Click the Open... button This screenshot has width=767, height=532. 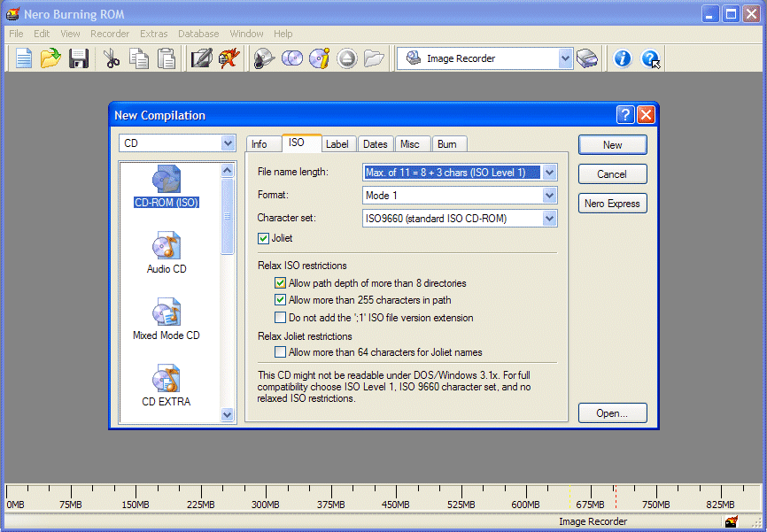612,413
